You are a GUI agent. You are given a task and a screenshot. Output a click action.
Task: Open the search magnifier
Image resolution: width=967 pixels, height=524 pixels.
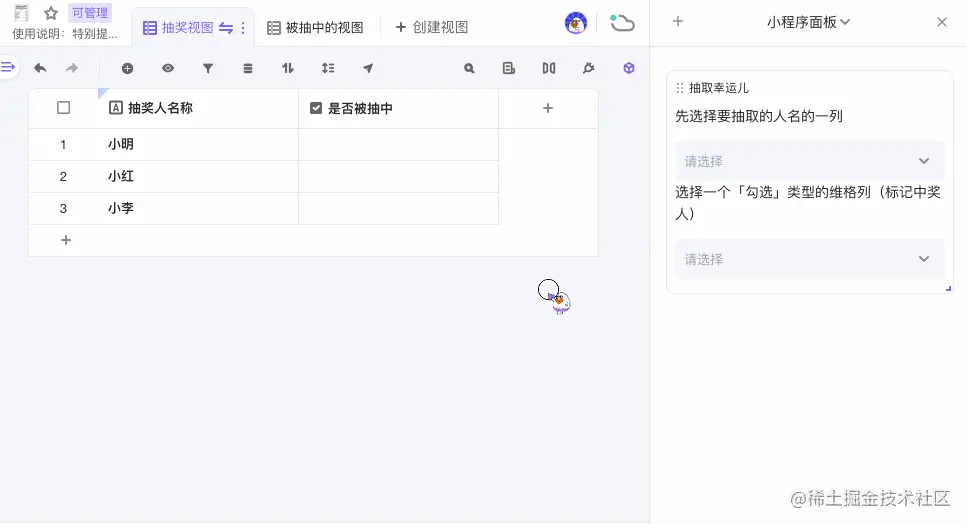[x=469, y=68]
